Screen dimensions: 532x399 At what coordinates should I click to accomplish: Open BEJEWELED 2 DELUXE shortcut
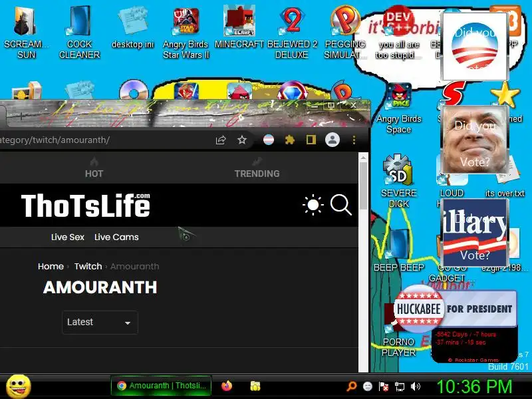pyautogui.click(x=292, y=32)
